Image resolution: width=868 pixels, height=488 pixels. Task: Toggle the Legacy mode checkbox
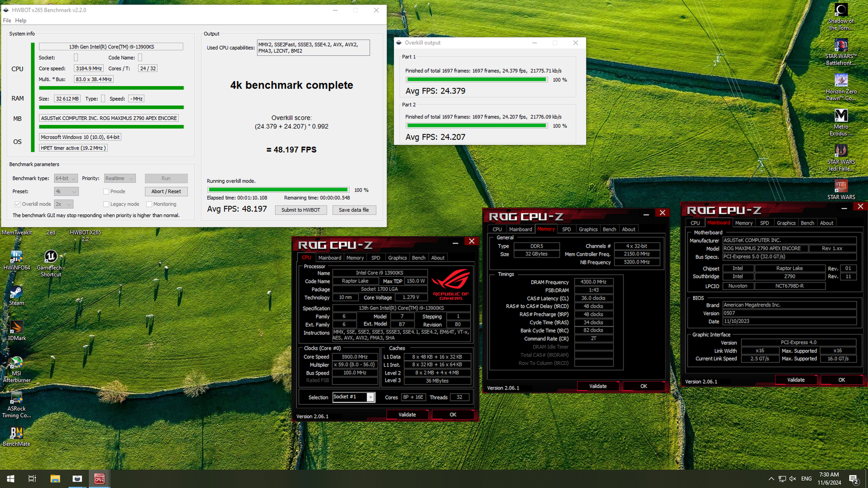106,204
